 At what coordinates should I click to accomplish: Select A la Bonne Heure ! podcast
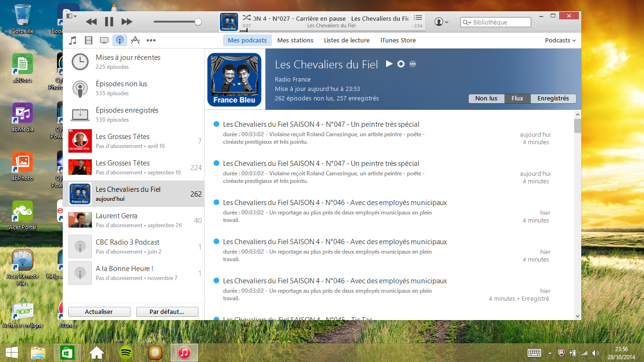pyautogui.click(x=133, y=273)
